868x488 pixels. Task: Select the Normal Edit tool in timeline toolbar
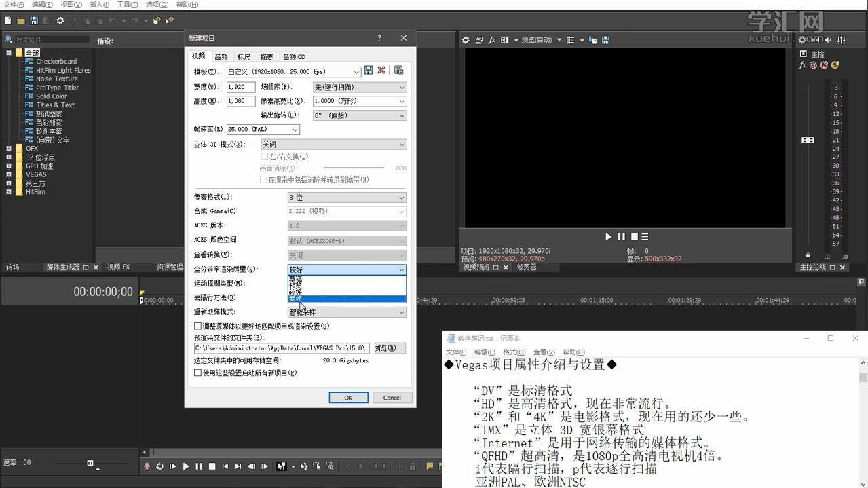click(281, 466)
